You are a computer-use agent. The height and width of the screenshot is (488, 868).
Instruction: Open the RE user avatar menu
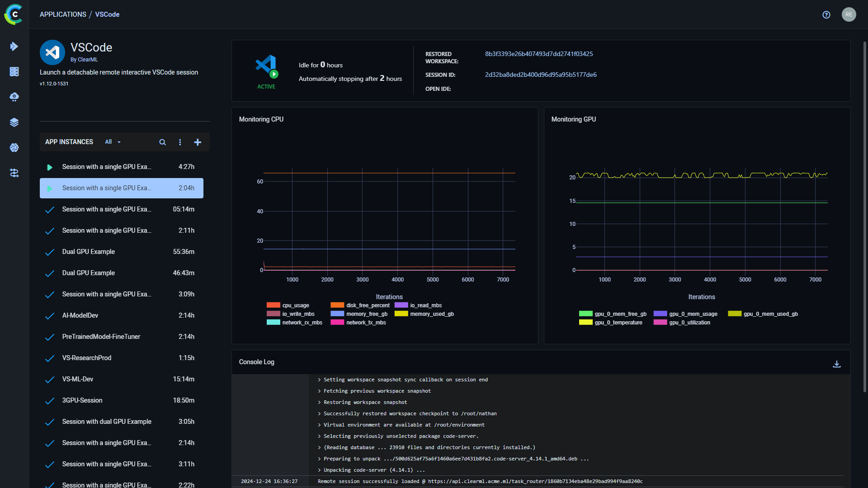pos(849,14)
